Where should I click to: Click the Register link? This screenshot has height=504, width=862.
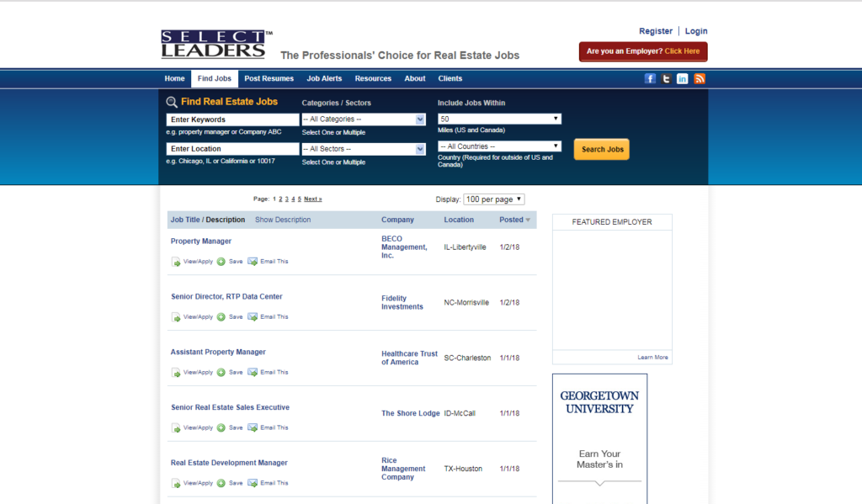[x=655, y=31]
